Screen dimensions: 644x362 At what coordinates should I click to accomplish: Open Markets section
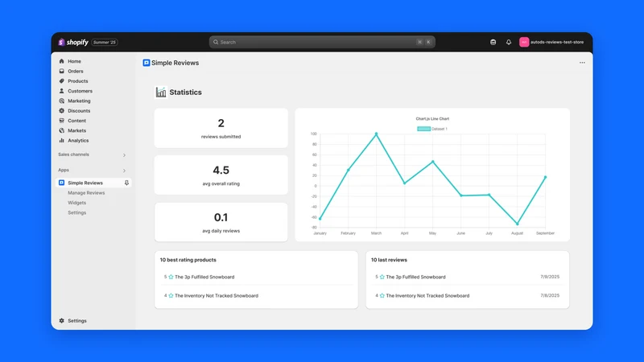[76, 130]
